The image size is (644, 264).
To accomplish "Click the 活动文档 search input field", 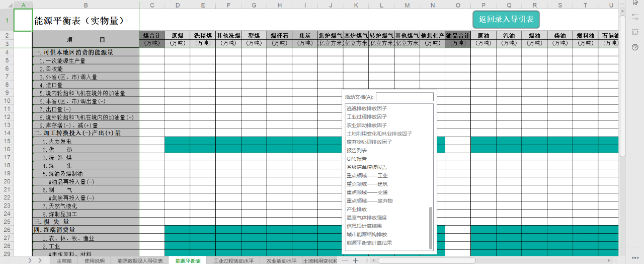I will point(405,97).
